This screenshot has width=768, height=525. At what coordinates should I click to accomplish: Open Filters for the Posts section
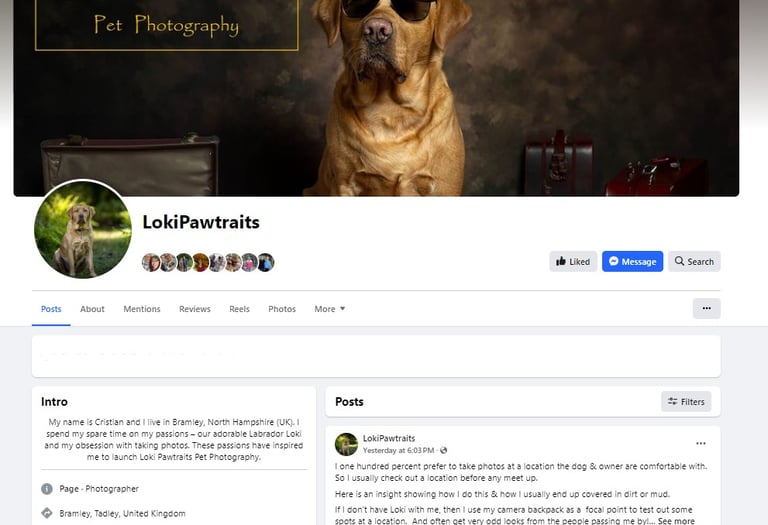tap(686, 402)
